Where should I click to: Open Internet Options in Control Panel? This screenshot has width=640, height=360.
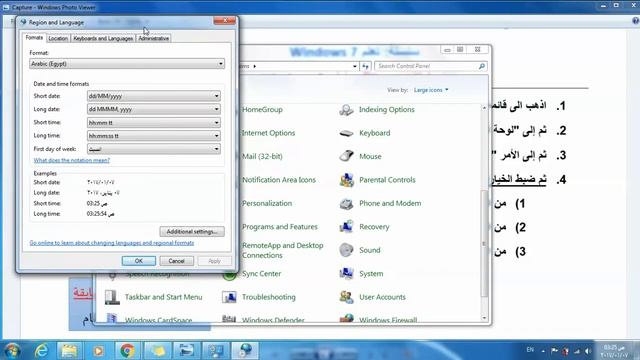[268, 133]
